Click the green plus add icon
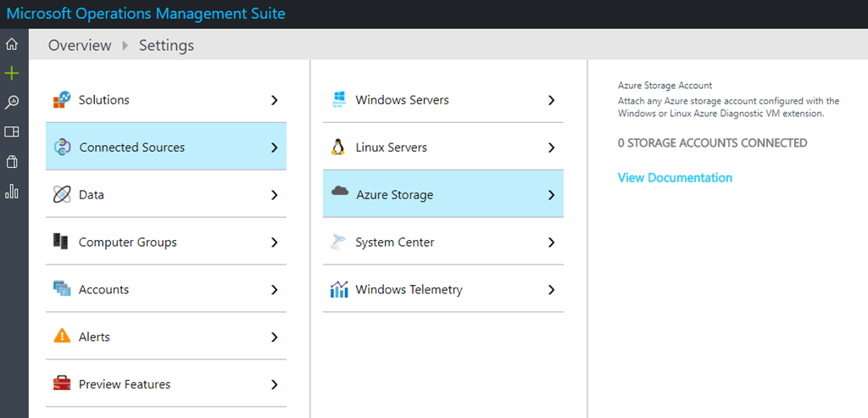This screenshot has width=868, height=418. click(12, 74)
